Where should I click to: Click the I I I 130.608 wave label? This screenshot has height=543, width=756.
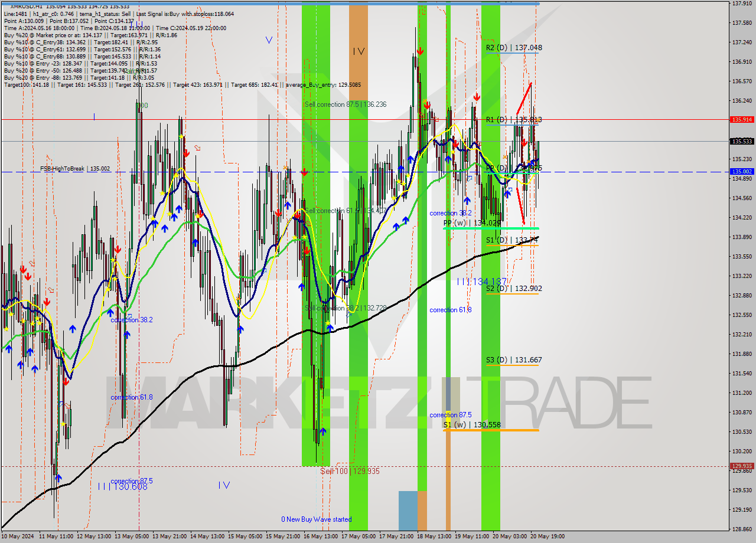(123, 486)
